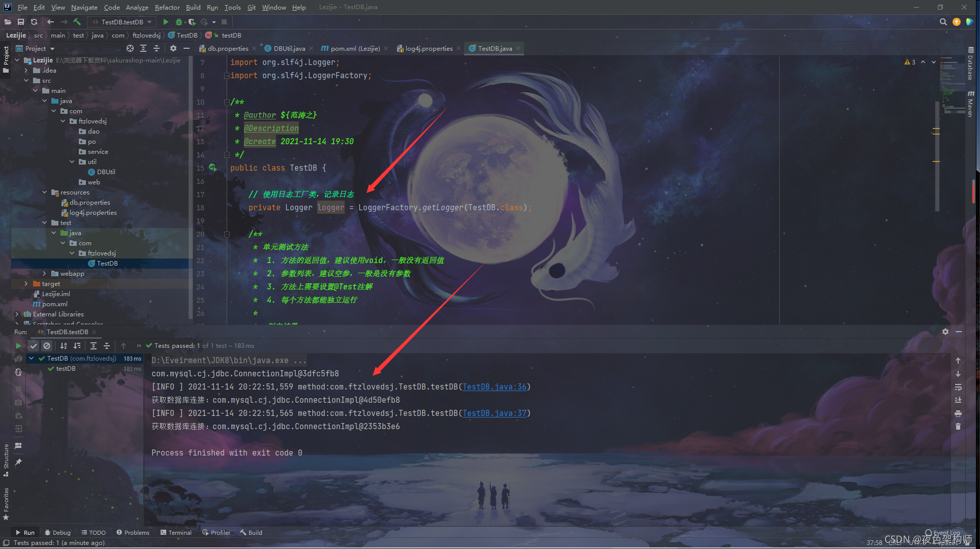Expand the target folder in project tree
Screen dimensions: 980x549
[x=26, y=284]
